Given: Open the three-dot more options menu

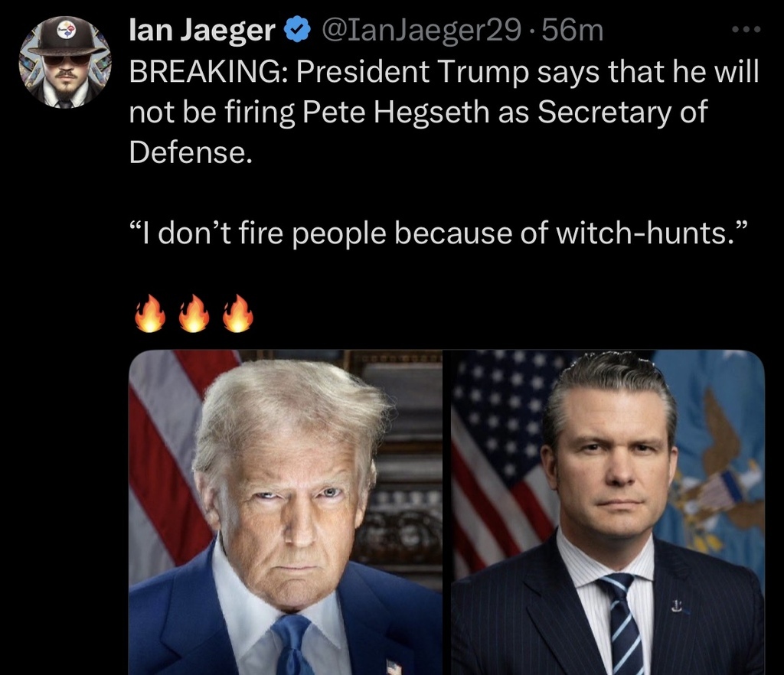Looking at the screenshot, I should pos(746,30).
